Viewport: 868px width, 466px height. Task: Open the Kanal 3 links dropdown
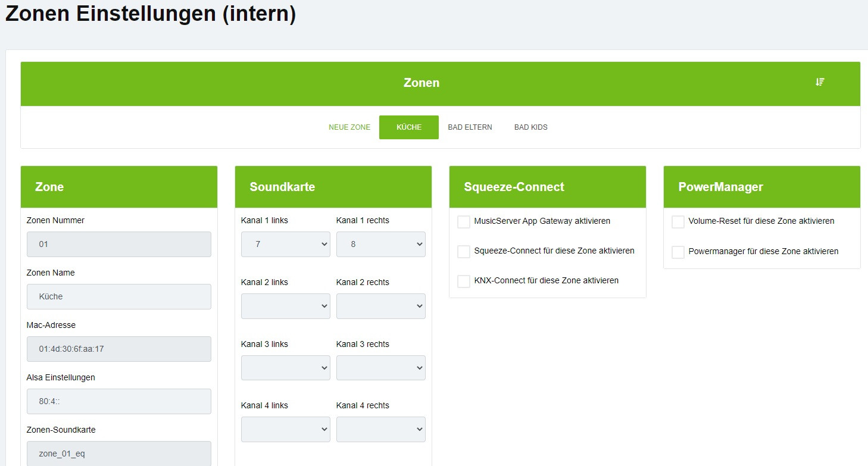point(286,368)
